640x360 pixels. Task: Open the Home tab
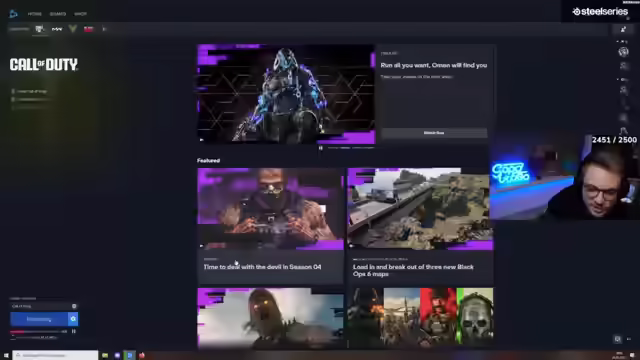35,14
